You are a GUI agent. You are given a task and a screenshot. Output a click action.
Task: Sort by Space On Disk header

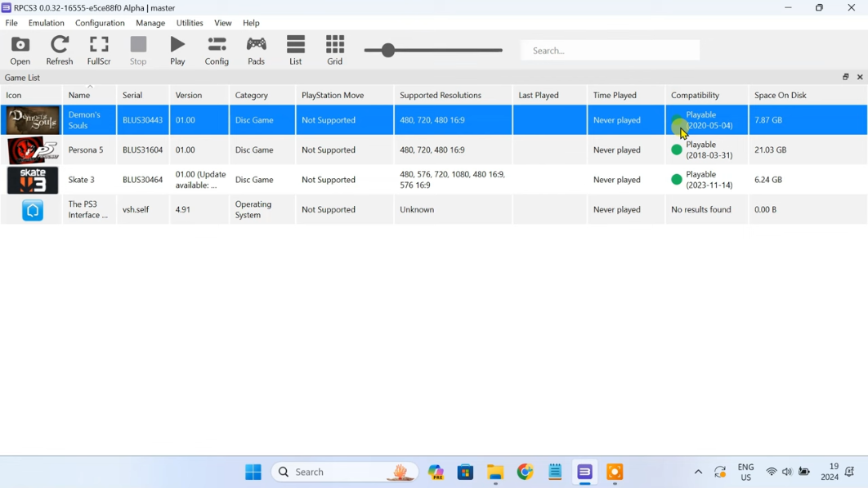[x=808, y=96]
